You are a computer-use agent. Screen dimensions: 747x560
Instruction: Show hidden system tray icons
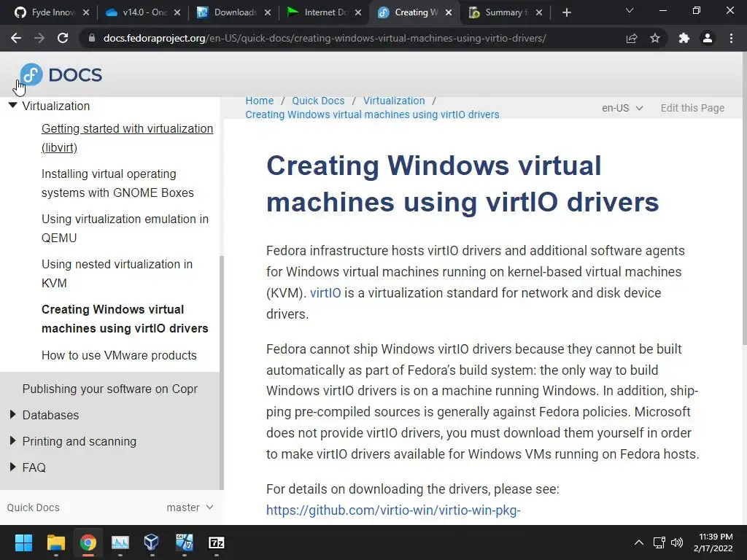tap(639, 542)
